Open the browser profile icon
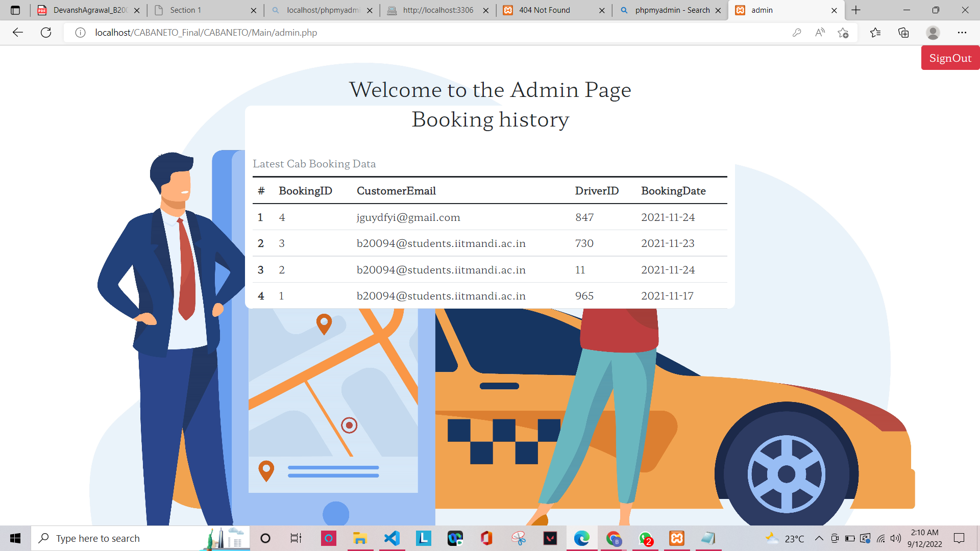The height and width of the screenshot is (551, 980). 933,32
